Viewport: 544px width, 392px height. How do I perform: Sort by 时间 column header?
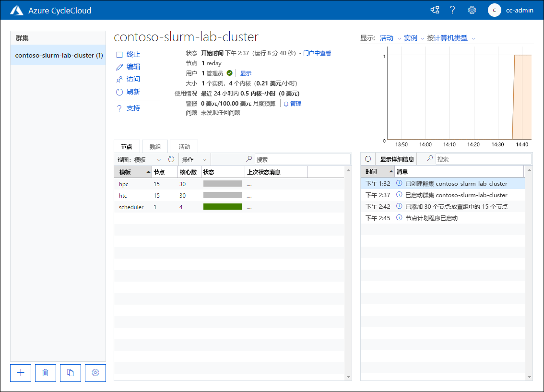coord(378,171)
